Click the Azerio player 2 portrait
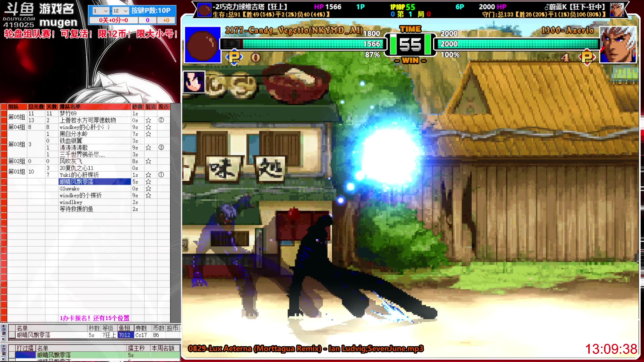Viewport: 644px width, 362px height. click(618, 45)
